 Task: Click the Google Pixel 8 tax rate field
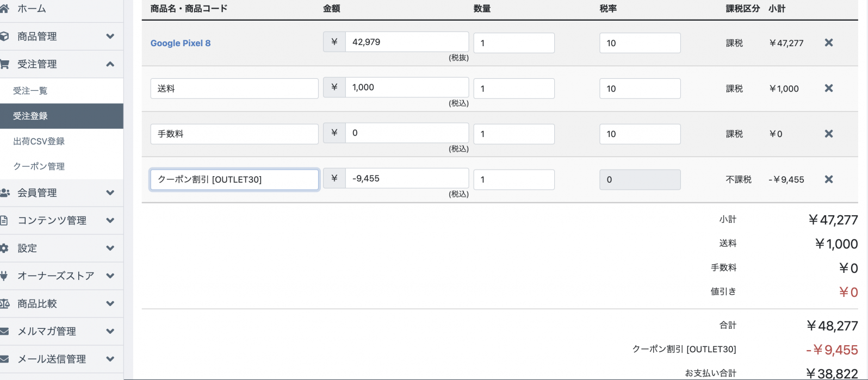click(x=640, y=43)
